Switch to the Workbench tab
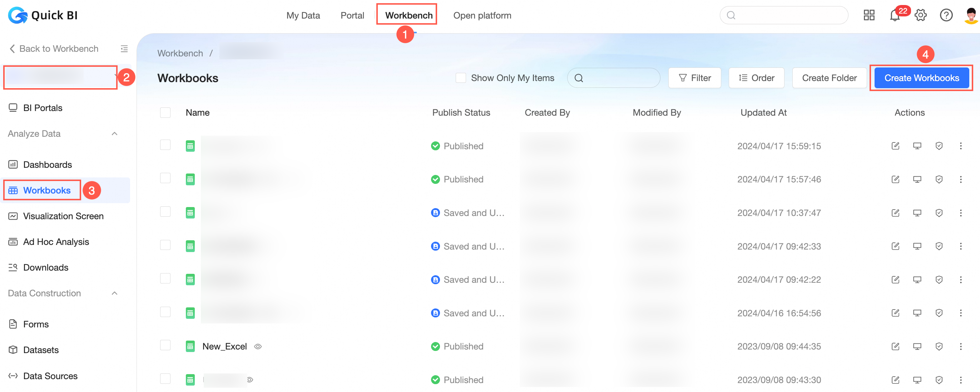This screenshot has width=980, height=392. tap(409, 15)
